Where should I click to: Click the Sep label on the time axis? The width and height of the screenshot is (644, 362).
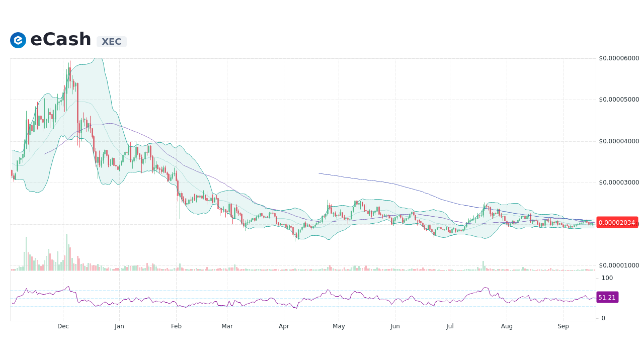(x=563, y=326)
